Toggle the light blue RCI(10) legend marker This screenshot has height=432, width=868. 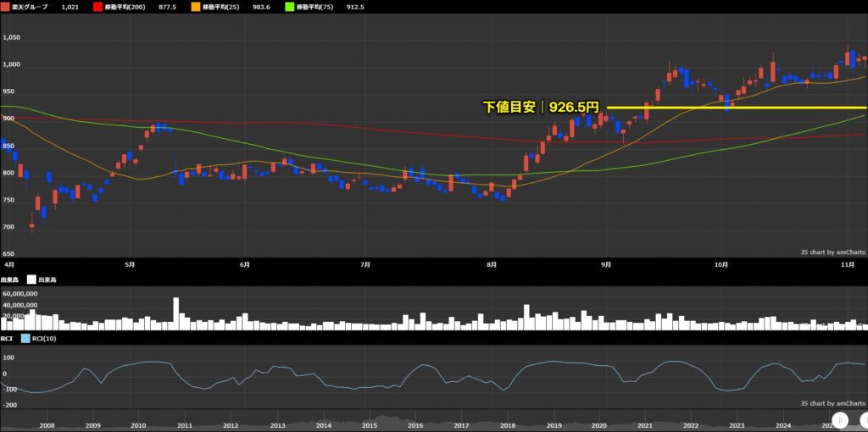click(25, 337)
